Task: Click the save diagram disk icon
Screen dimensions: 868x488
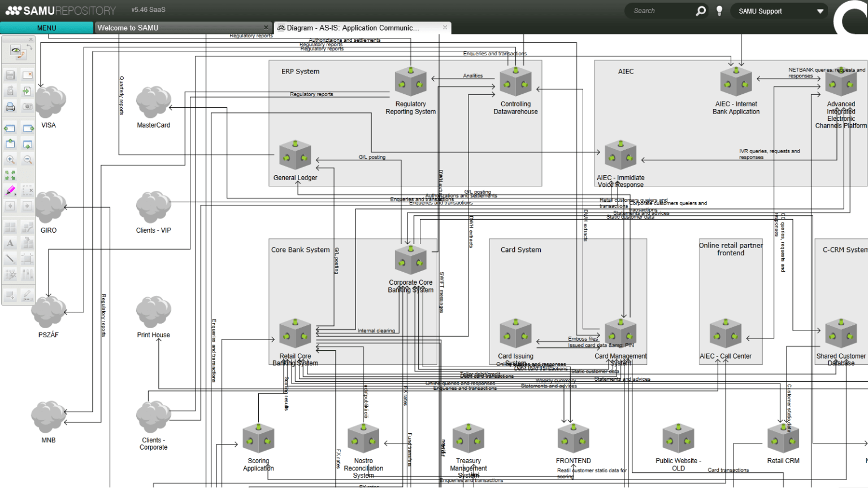Action: [x=10, y=74]
